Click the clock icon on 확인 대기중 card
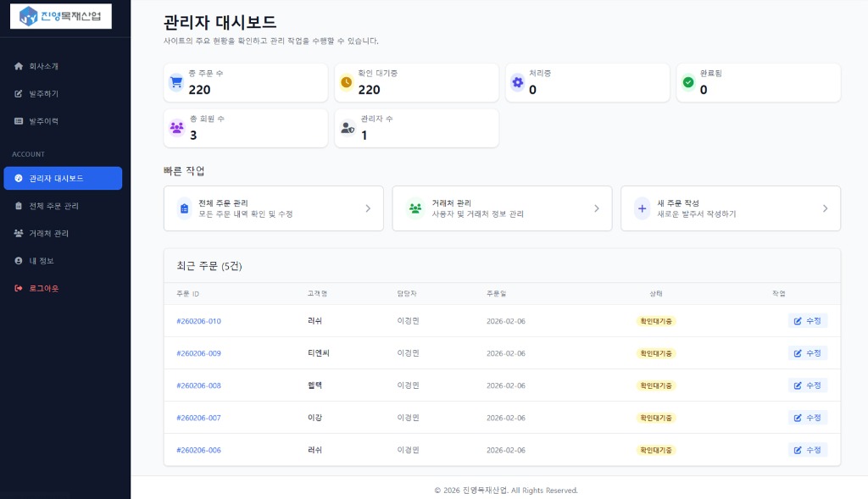868x499 pixels. point(348,82)
